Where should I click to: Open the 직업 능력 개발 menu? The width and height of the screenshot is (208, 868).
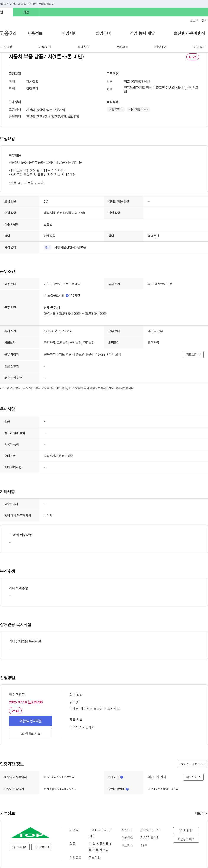click(x=142, y=33)
